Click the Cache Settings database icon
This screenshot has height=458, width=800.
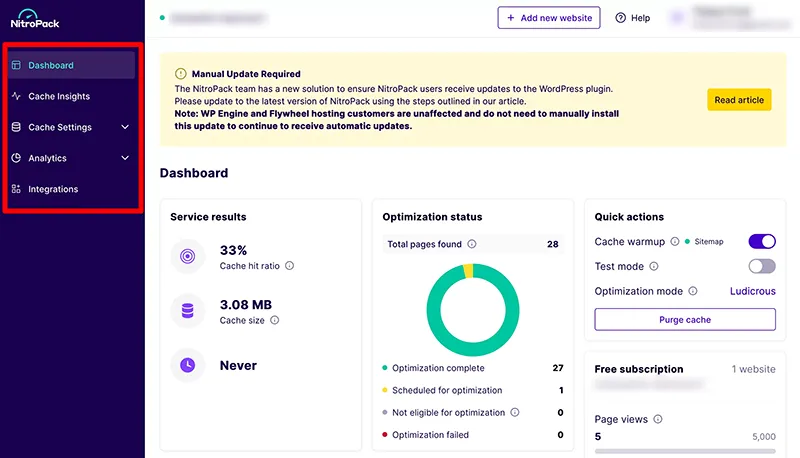[16, 127]
